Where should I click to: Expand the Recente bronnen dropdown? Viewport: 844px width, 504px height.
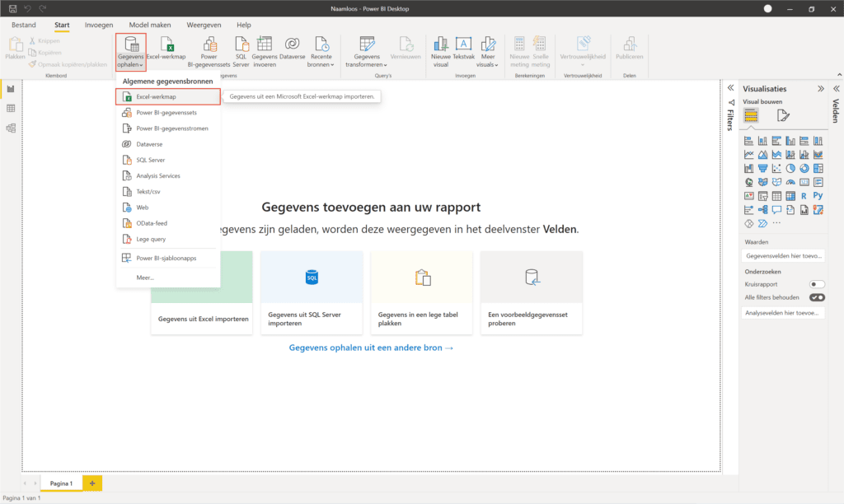point(321,52)
